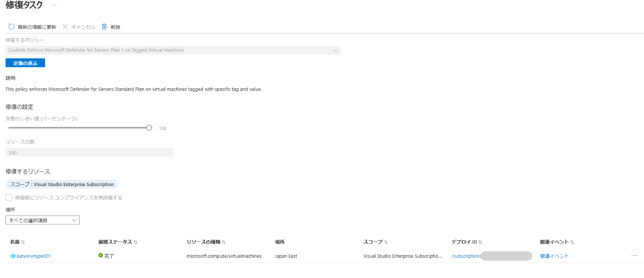
Task: Sort by the デプロイ ID column arrows
Action: coord(480,242)
